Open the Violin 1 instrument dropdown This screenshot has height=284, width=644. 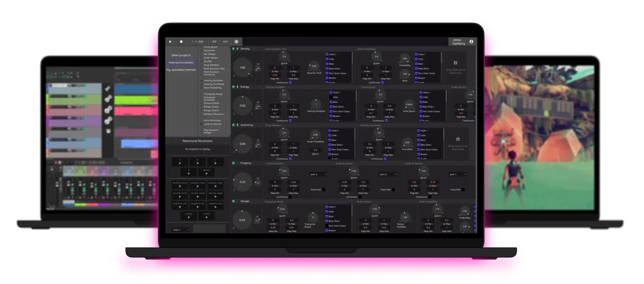pyautogui.click(x=181, y=230)
